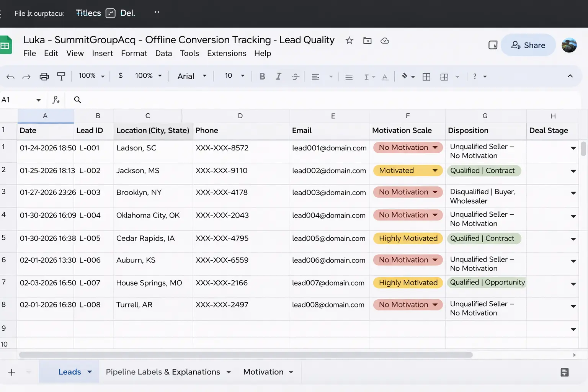
Task: Click the print icon
Action: tap(44, 77)
